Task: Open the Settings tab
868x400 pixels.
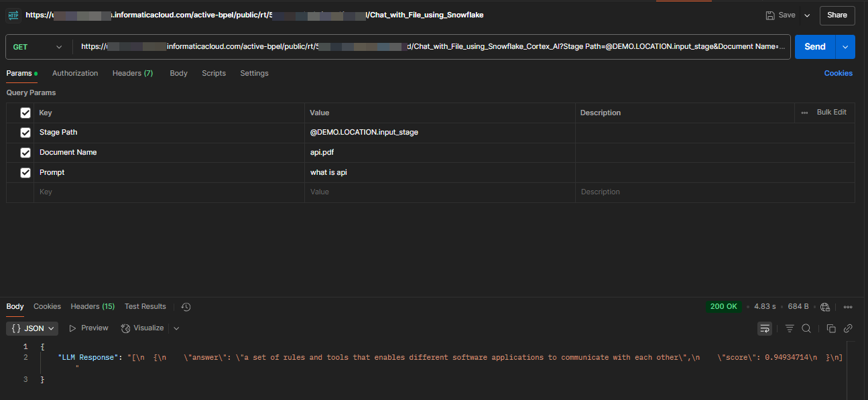Action: pos(254,73)
